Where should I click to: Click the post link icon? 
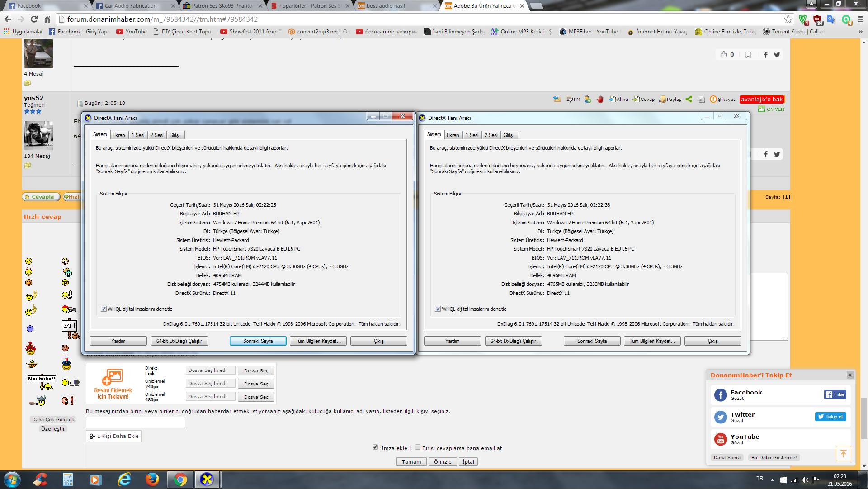pos(701,99)
